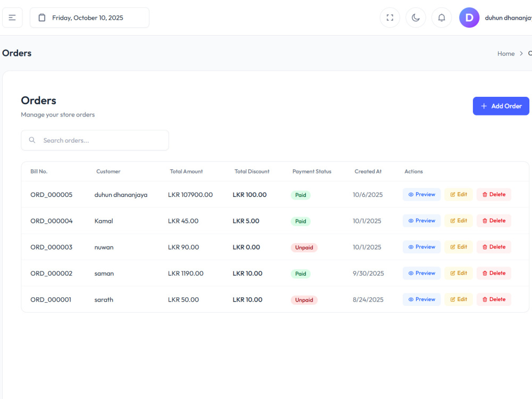Select customer name Kamal
The height and width of the screenshot is (399, 532).
pos(104,221)
